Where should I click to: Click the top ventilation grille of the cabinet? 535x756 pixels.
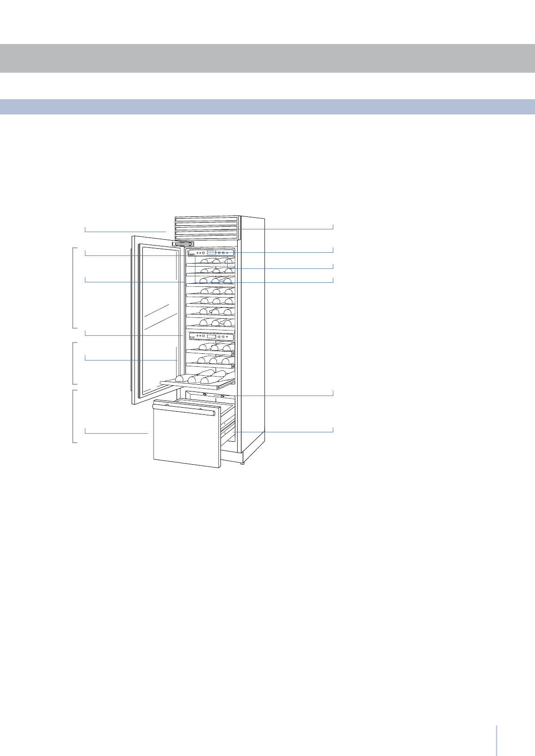click(206, 228)
